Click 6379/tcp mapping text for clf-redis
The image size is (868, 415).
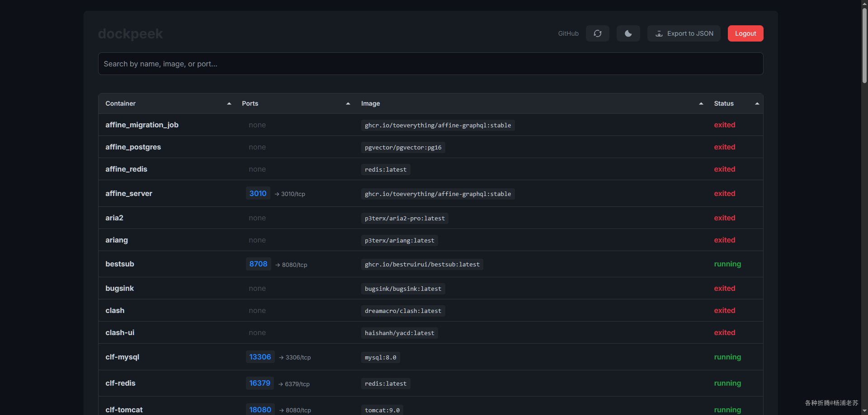click(297, 384)
